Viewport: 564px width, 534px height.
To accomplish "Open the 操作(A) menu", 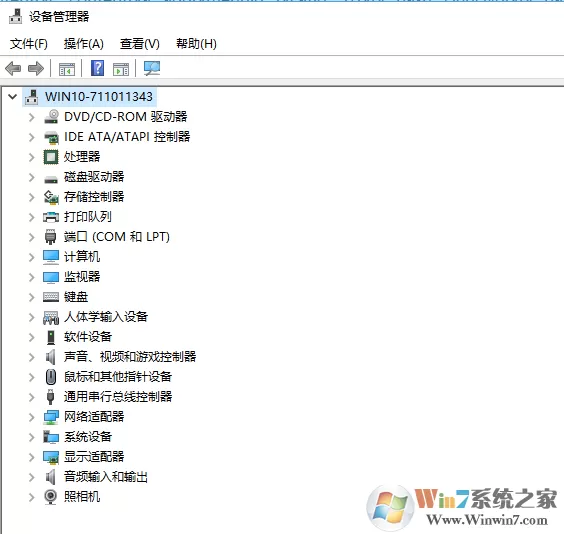I will click(84, 44).
